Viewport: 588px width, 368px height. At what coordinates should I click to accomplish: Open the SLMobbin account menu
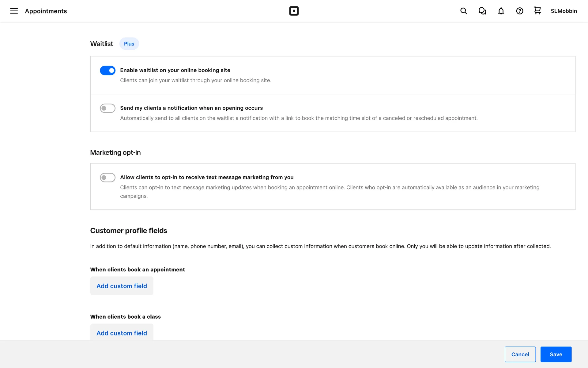point(563,11)
